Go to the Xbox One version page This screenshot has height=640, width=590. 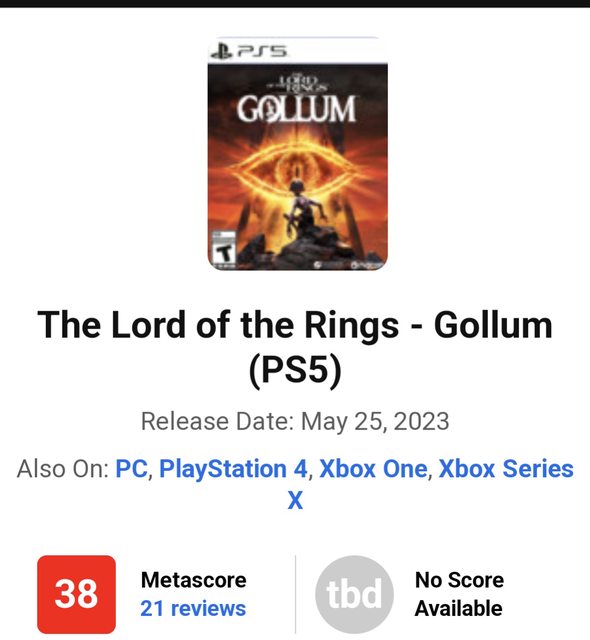pos(373,468)
